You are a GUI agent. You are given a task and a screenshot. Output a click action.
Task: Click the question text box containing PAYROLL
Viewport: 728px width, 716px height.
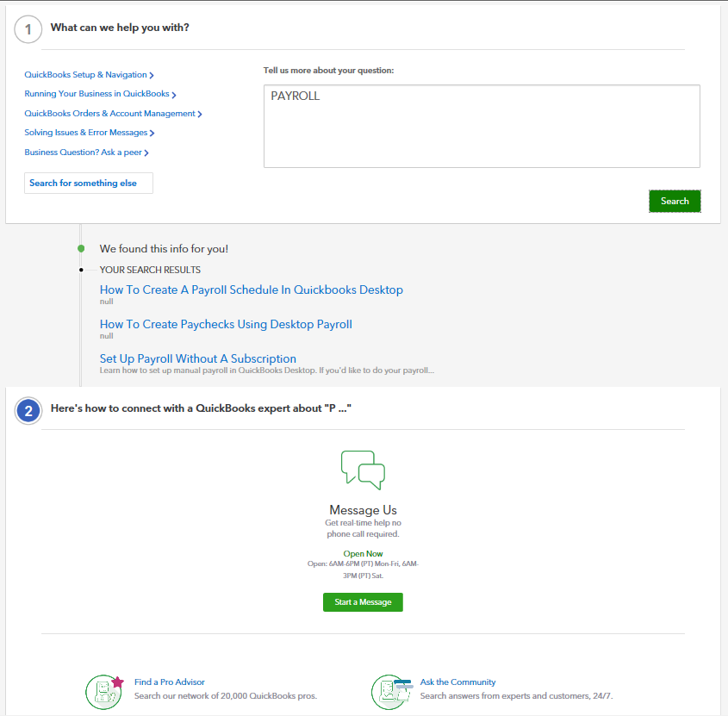(x=482, y=127)
